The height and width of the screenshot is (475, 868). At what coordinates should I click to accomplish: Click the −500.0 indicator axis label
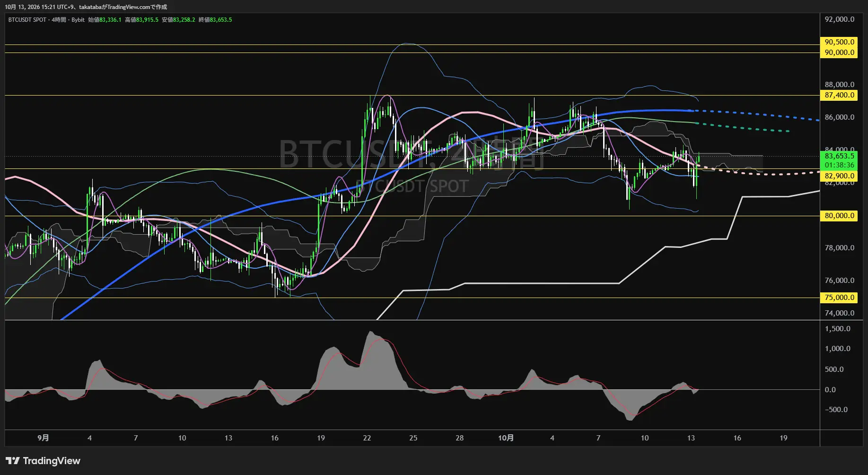pyautogui.click(x=836, y=410)
